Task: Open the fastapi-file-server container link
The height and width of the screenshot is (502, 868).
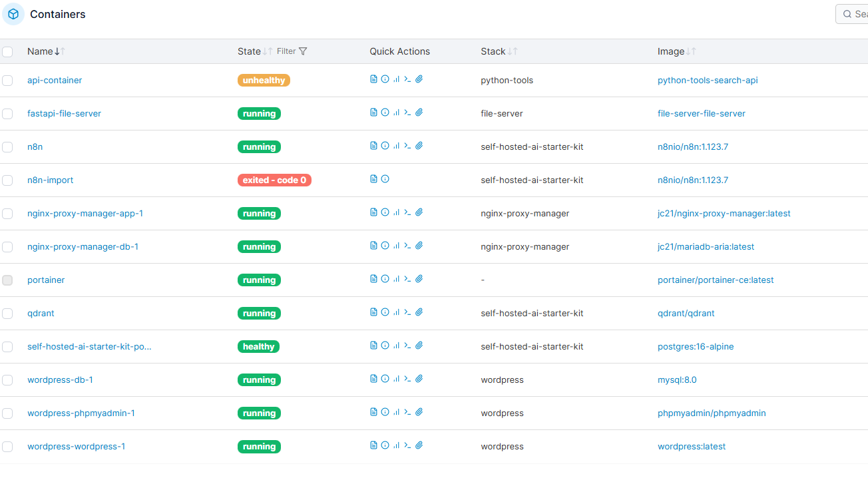Action: (64, 114)
